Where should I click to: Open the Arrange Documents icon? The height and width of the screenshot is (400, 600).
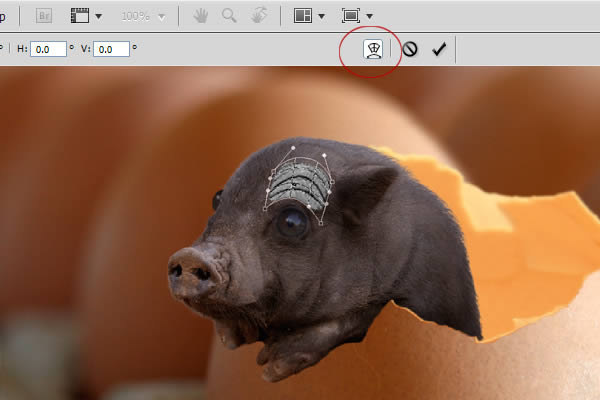pyautogui.click(x=303, y=16)
